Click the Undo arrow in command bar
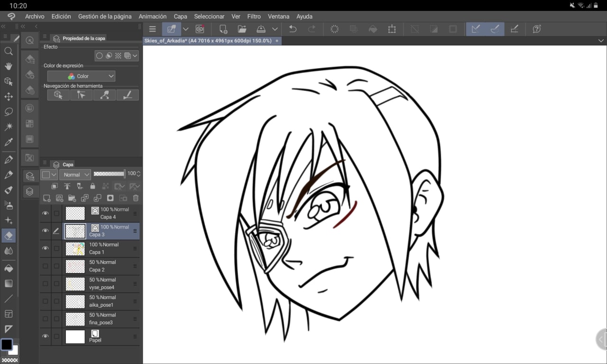 pyautogui.click(x=293, y=29)
